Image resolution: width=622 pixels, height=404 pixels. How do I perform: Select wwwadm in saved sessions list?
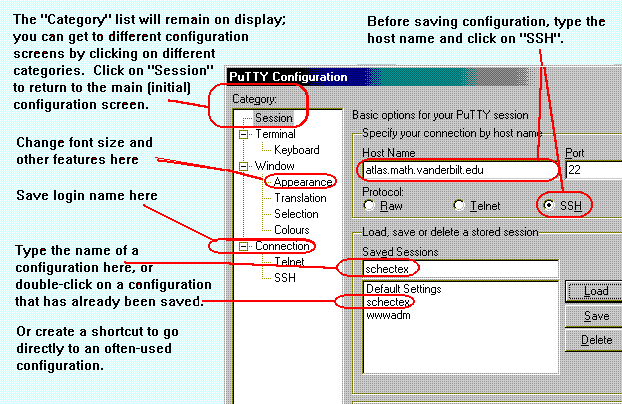click(388, 315)
